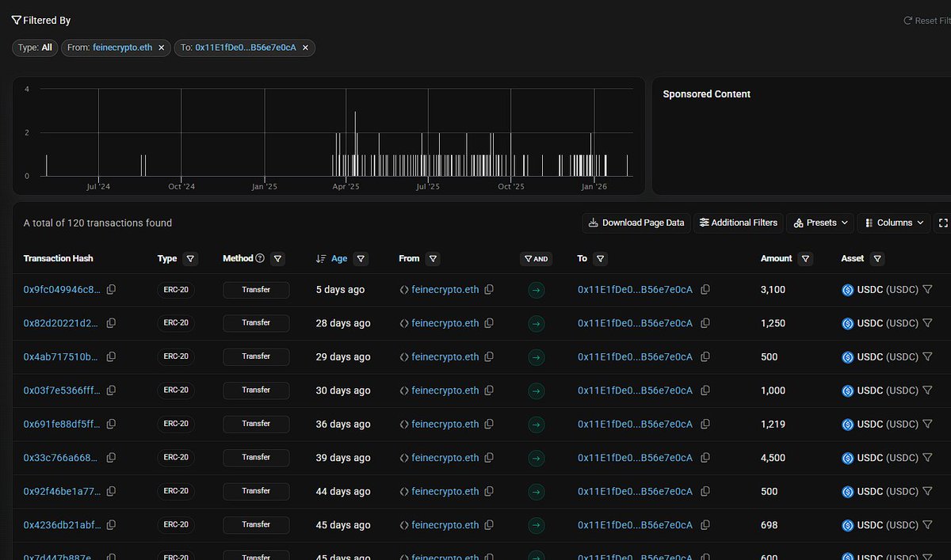Open the Amount column filter
Image resolution: width=951 pixels, height=560 pixels.
805,258
